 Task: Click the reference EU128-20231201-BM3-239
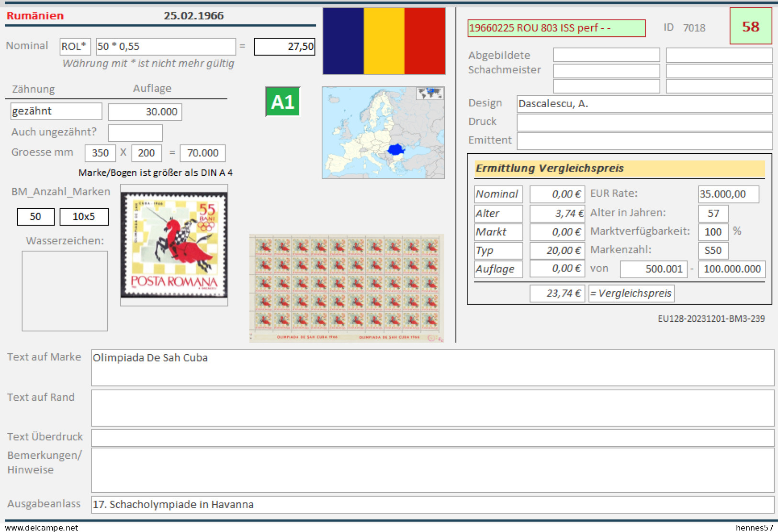(711, 319)
